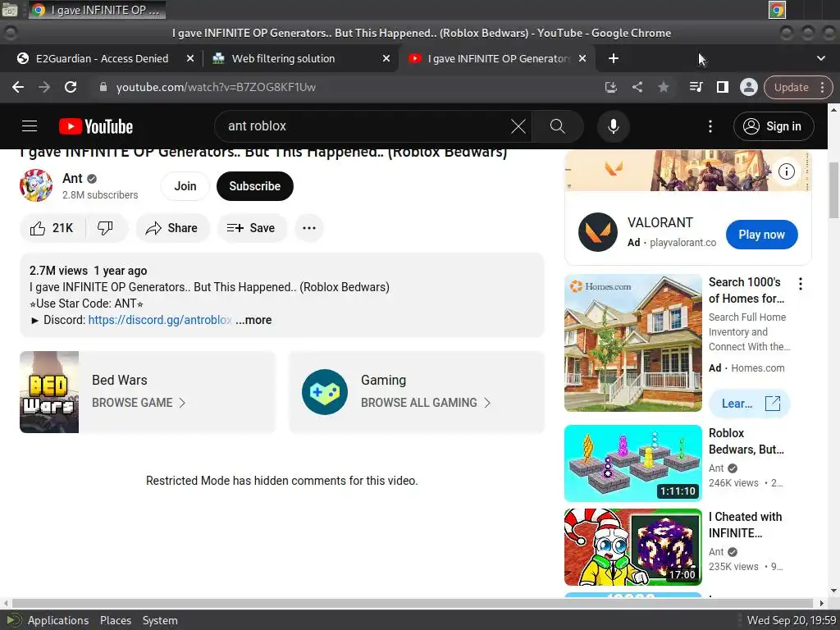840x630 pixels.
Task: Open Browse Game chevron for Bed Wars
Action: click(182, 403)
